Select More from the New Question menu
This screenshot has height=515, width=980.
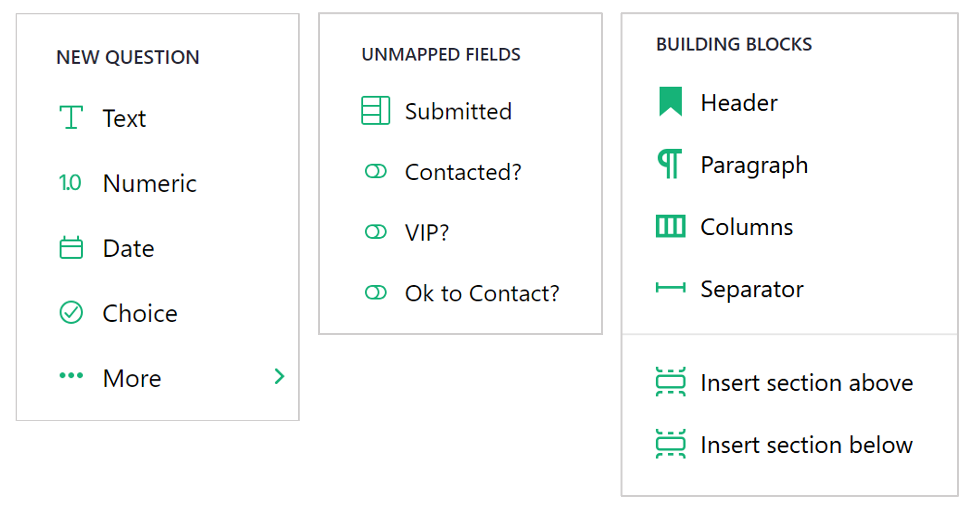point(131,376)
